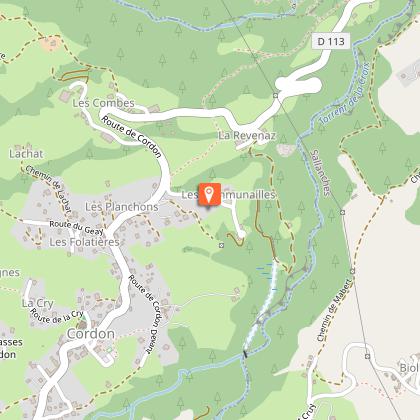Click the Chemin de Lachat path label

49,189
